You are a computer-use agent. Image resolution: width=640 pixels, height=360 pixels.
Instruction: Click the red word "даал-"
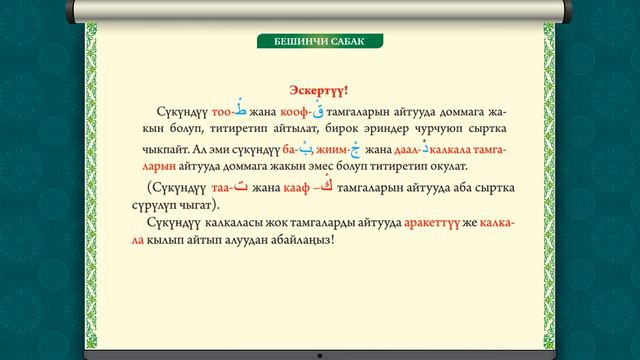click(x=408, y=150)
